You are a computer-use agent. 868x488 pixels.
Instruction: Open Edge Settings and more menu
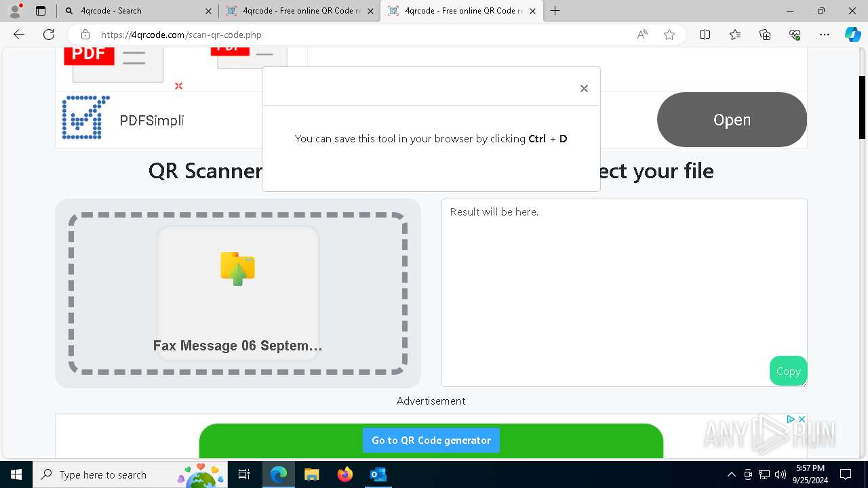point(825,35)
